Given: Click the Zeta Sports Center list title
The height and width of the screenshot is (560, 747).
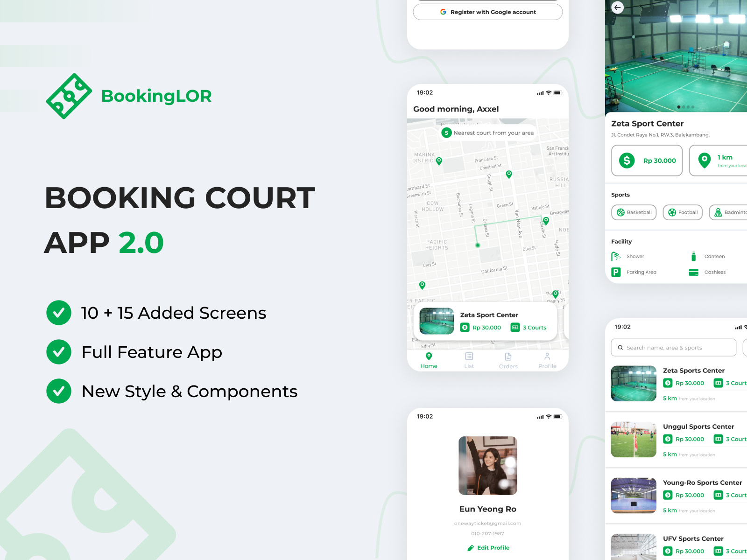Looking at the screenshot, I should [694, 371].
